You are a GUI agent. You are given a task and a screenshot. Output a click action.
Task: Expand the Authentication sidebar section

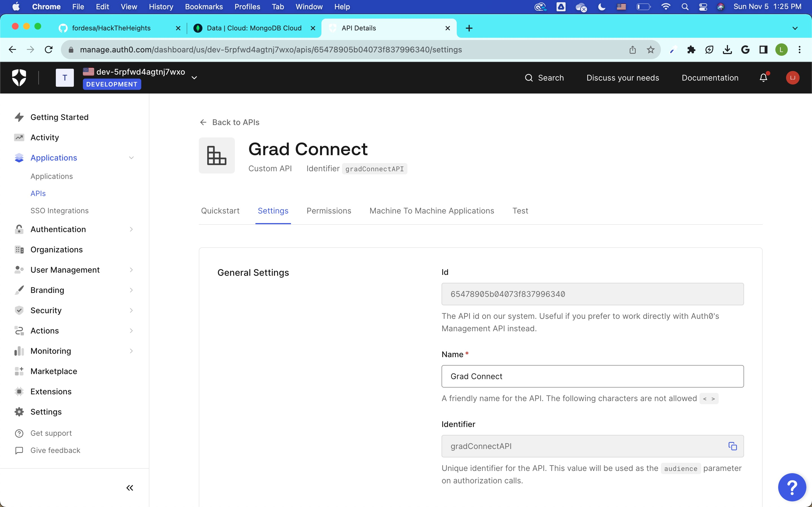pyautogui.click(x=58, y=229)
